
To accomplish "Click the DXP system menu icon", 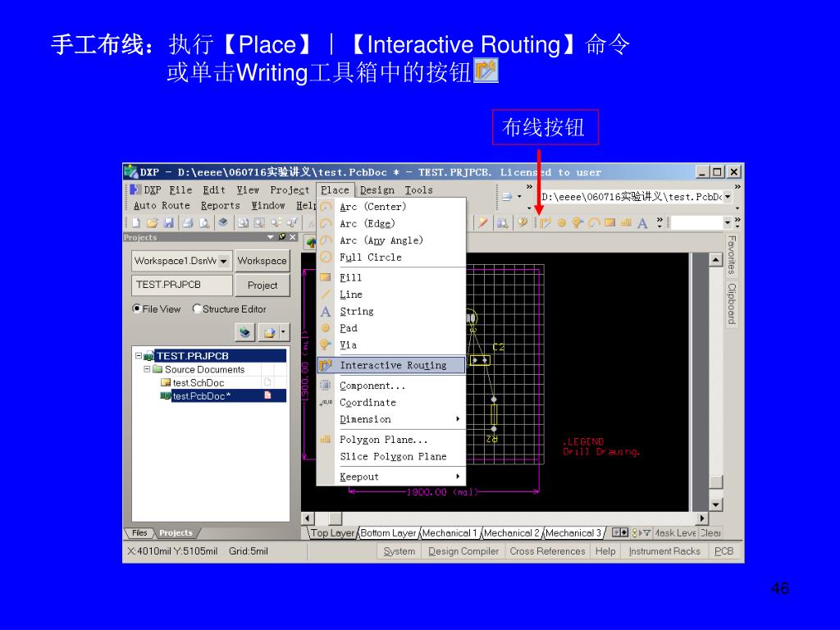I will (135, 189).
